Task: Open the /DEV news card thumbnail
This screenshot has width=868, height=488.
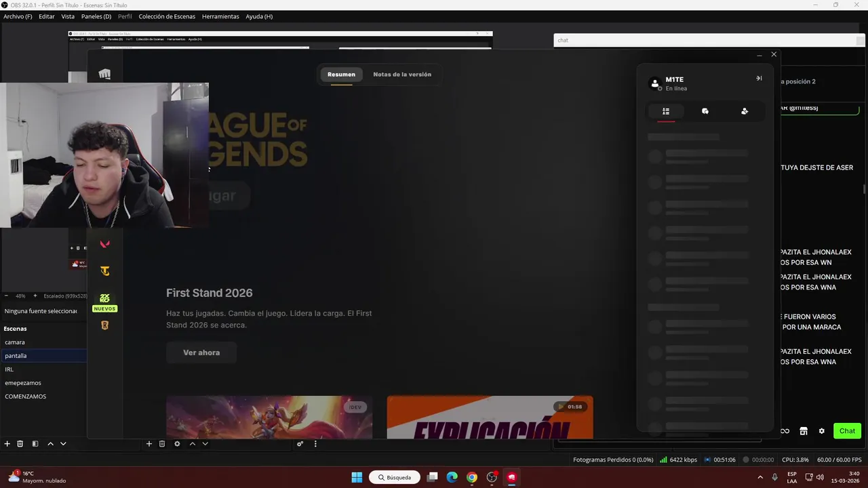Action: [269, 418]
